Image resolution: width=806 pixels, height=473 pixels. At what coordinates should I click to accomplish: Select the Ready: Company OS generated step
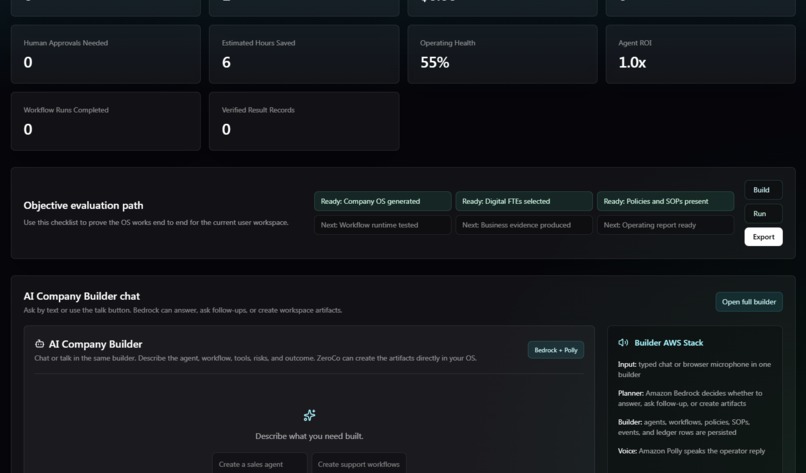pyautogui.click(x=382, y=201)
